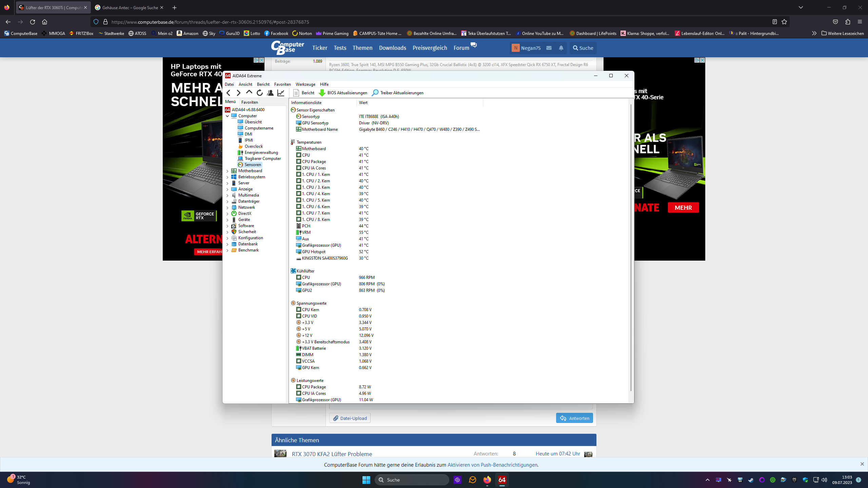Open the Werkzeuge menu
The image size is (868, 488).
305,84
